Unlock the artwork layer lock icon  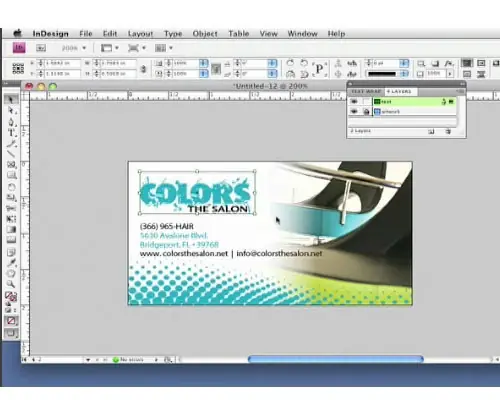click(366, 112)
